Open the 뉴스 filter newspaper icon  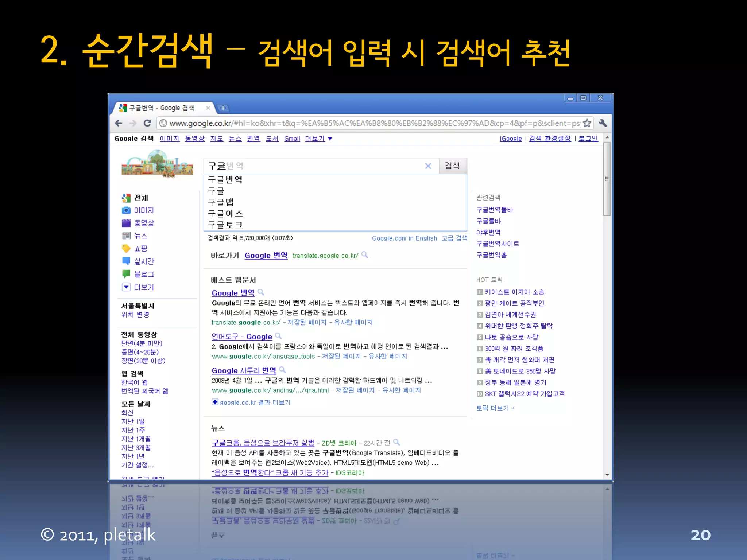126,236
